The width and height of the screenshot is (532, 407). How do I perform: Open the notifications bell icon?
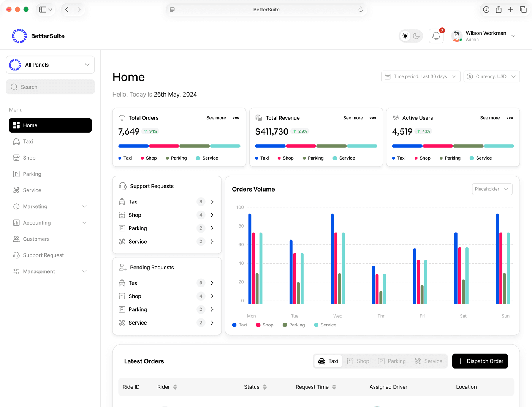[x=436, y=36]
